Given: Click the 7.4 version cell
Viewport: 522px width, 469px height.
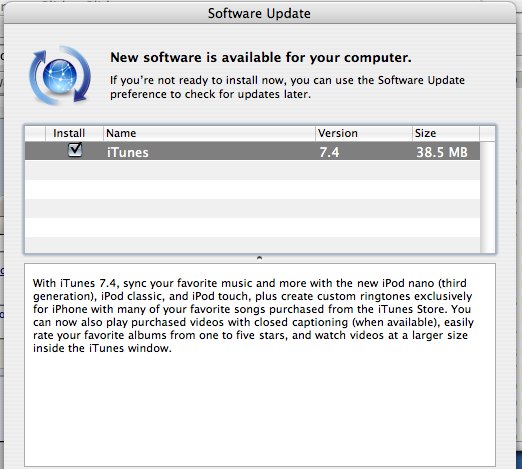Looking at the screenshot, I should 329,152.
